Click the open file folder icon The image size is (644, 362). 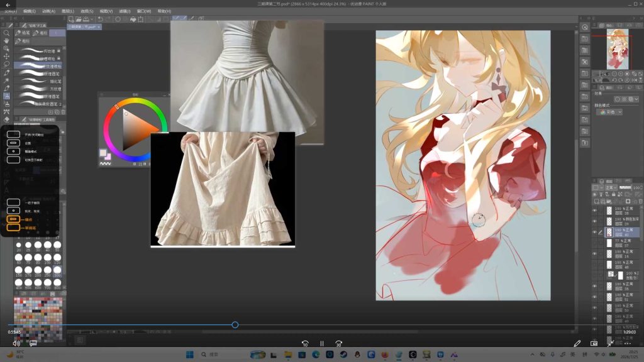coord(78,19)
